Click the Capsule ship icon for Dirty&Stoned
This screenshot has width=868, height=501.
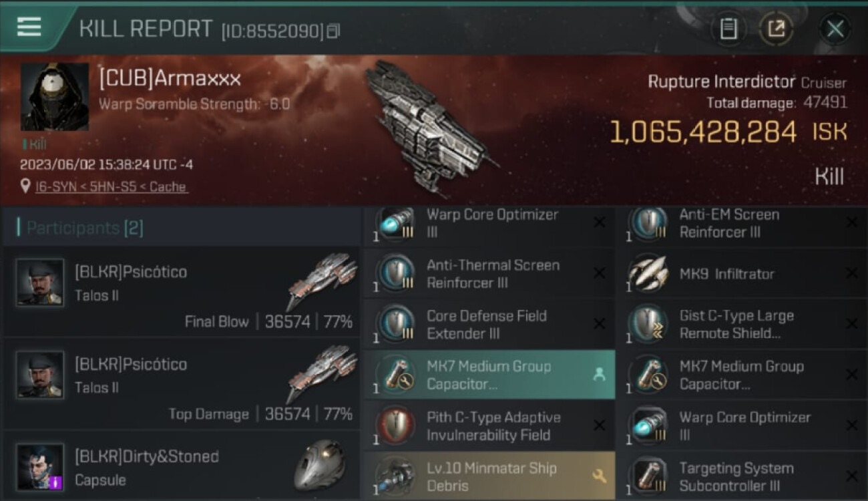pos(320,466)
